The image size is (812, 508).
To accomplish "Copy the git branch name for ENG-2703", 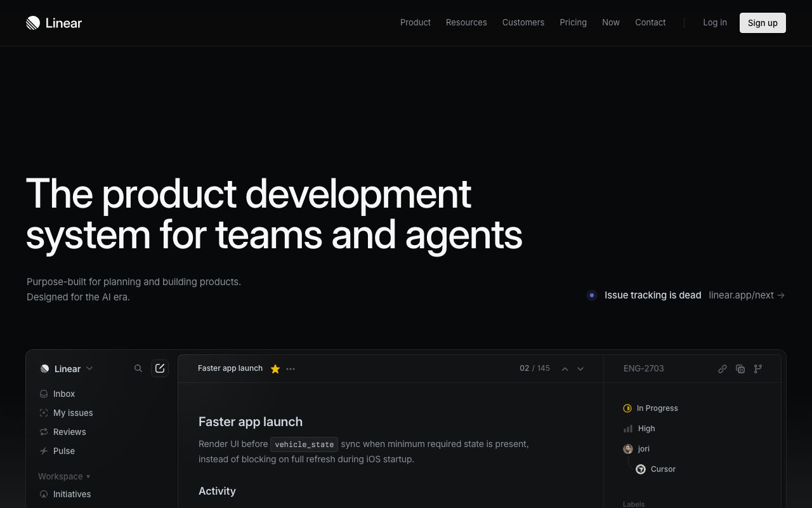I will 758,368.
